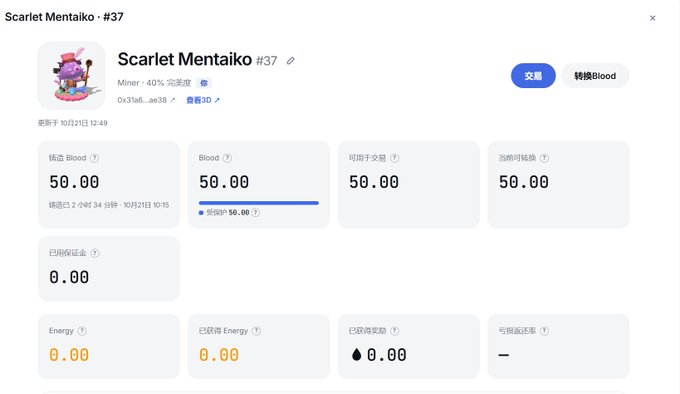Image resolution: width=680 pixels, height=394 pixels.
Task: Show help for 当前可转换
Action: 544,158
